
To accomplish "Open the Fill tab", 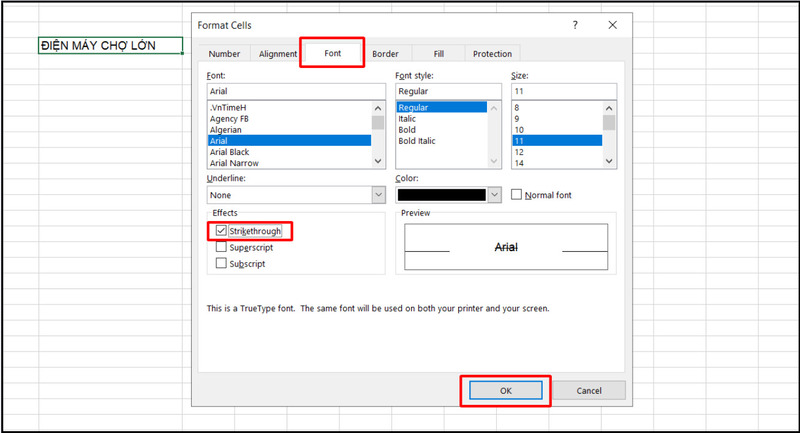I will point(438,54).
